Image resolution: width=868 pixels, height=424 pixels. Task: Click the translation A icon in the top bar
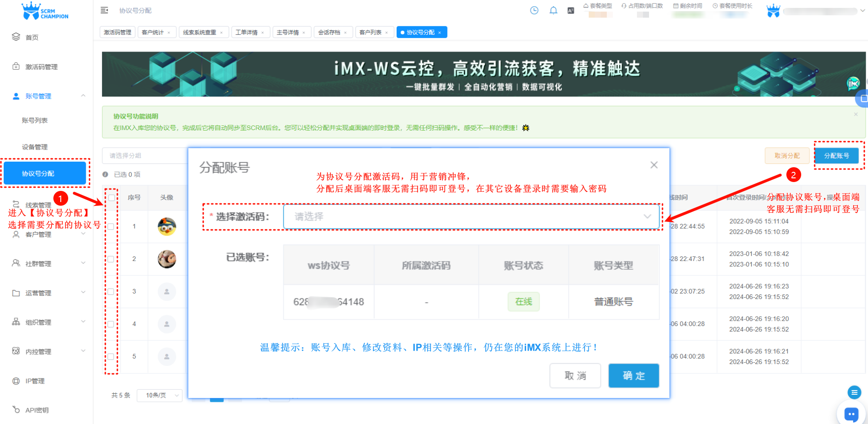571,10
